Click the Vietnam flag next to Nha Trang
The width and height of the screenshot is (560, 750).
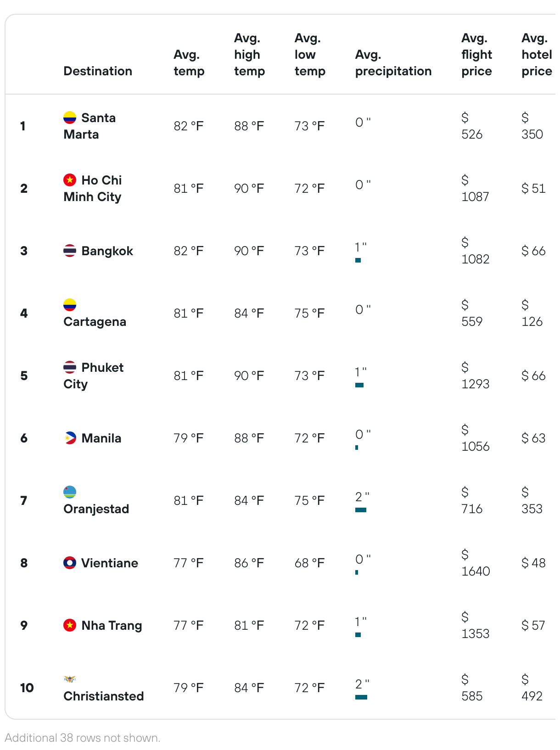coord(70,625)
